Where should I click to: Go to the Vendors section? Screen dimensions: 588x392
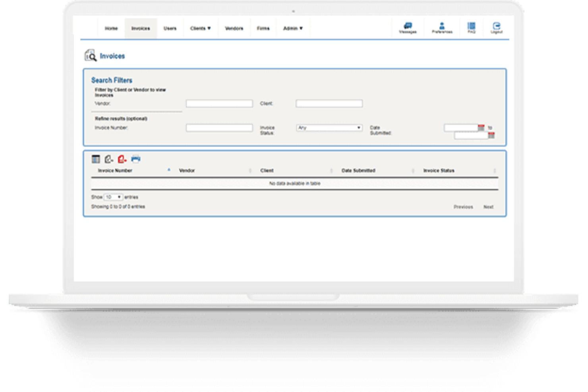click(234, 28)
